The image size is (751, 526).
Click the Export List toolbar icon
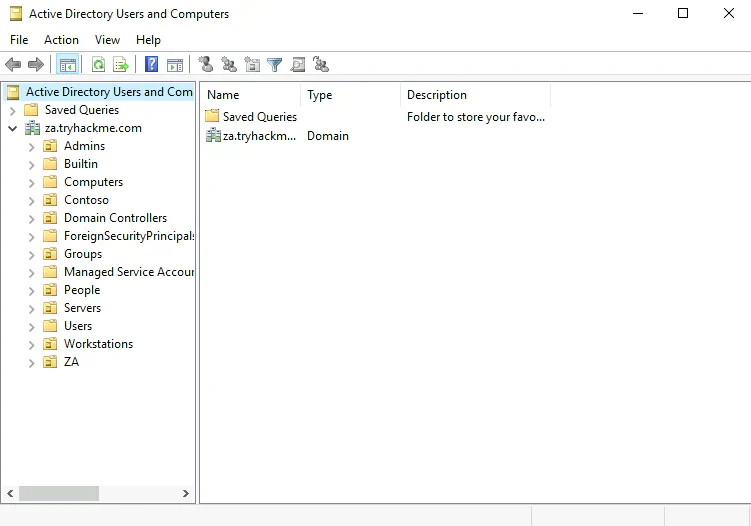[x=121, y=64]
